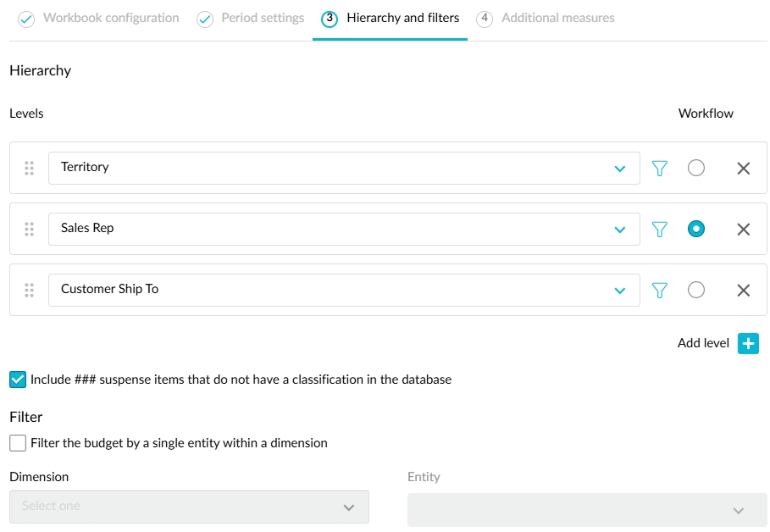Expand the Territory level dropdown

pos(619,169)
